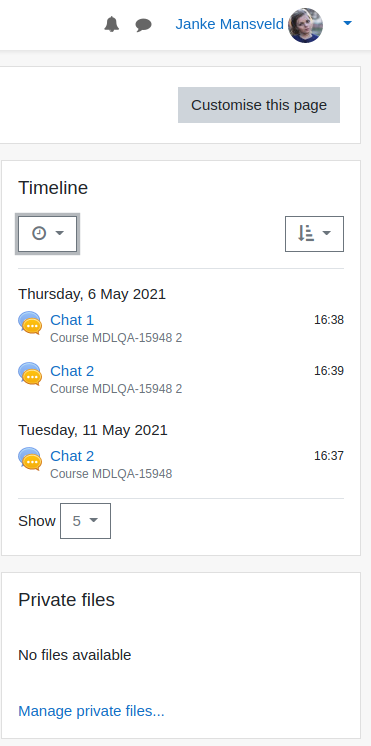The width and height of the screenshot is (371, 746).
Task: Click the Chat 1 activity icon
Action: (x=30, y=323)
